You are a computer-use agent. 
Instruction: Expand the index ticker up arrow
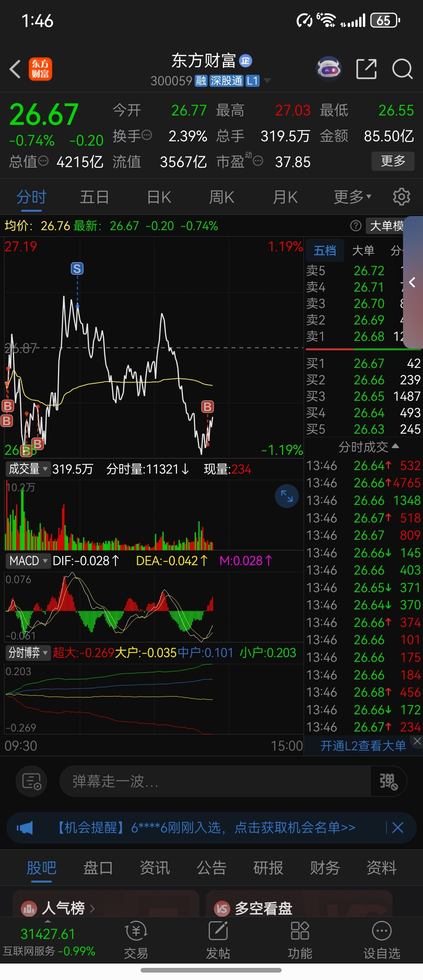pyautogui.click(x=48, y=922)
